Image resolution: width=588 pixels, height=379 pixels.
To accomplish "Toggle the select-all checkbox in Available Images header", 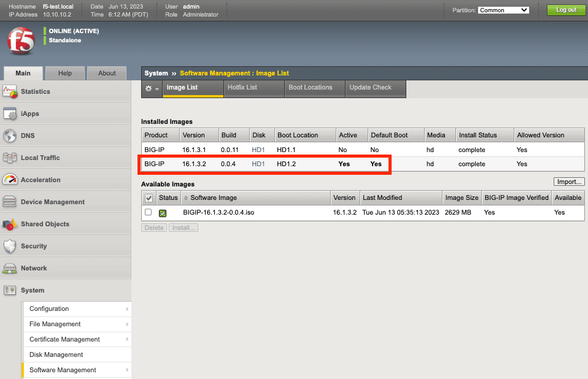I will (149, 197).
